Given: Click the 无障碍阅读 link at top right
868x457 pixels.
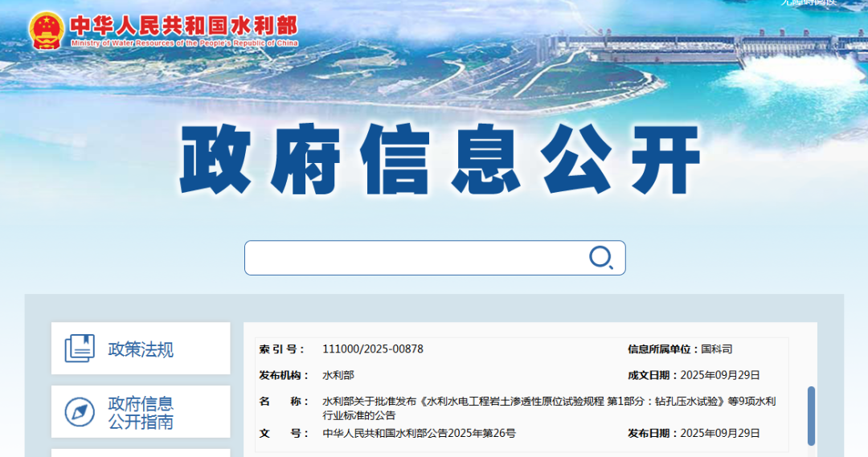Looking at the screenshot, I should 808,3.
